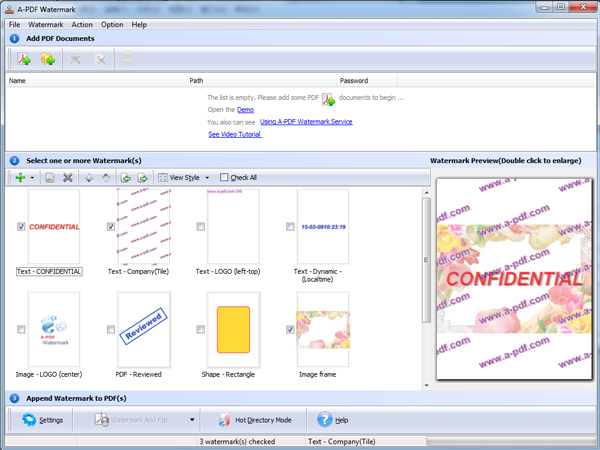Select the Text - CONFIDENTIAL thumbnail

pyautogui.click(x=54, y=227)
